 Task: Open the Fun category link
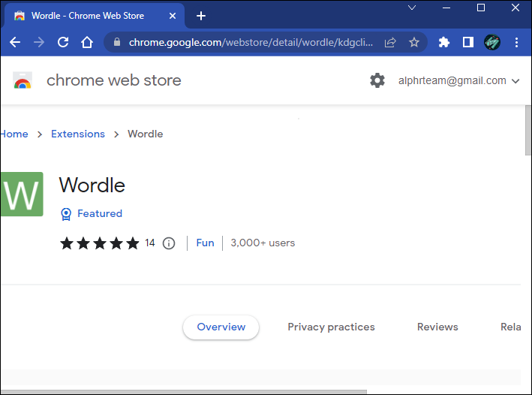point(206,243)
